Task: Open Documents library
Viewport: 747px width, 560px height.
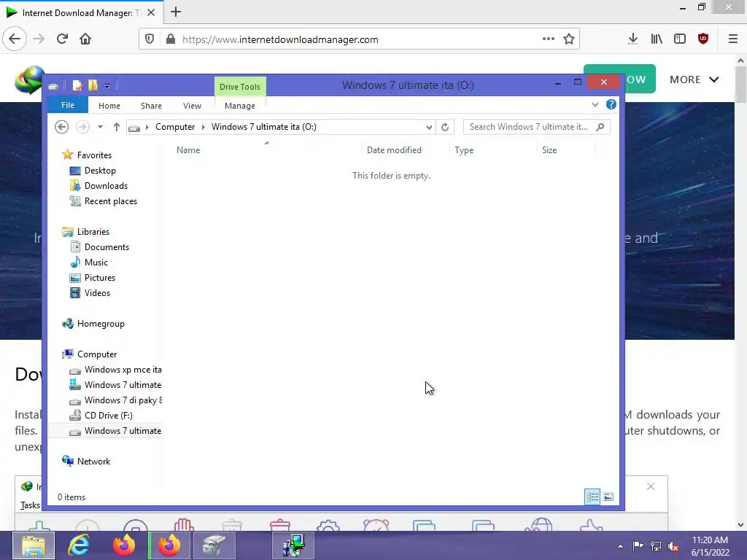Action: tap(107, 247)
